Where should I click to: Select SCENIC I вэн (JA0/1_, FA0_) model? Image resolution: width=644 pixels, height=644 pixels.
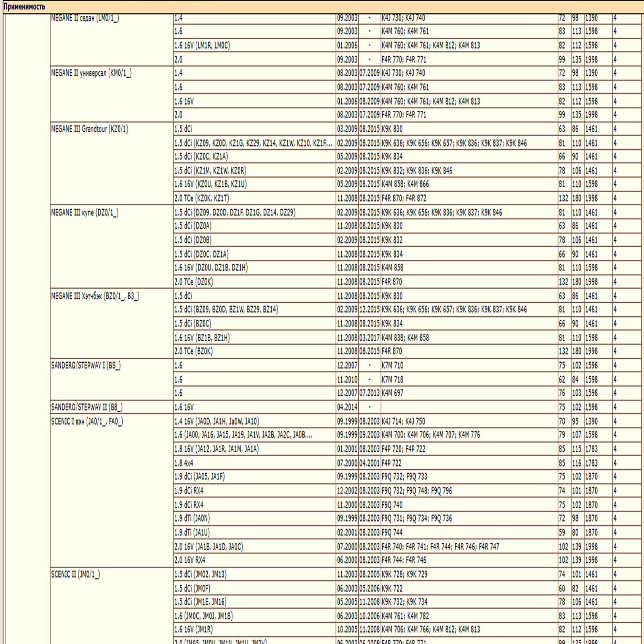click(x=87, y=421)
